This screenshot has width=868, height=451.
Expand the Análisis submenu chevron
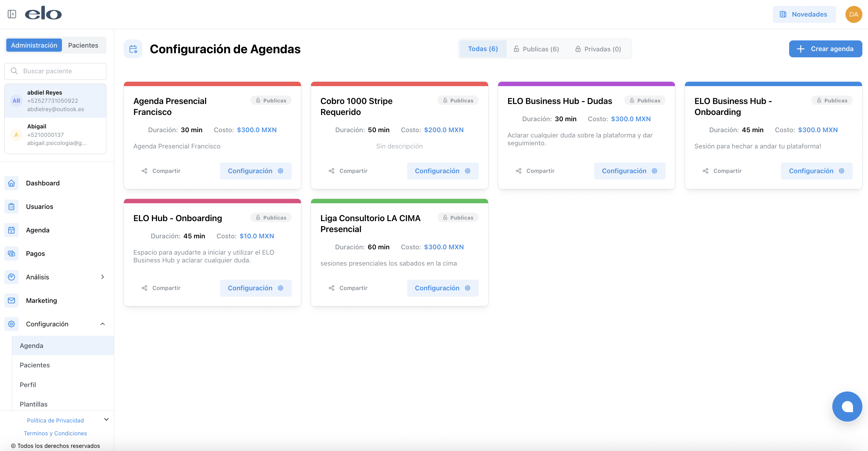tap(102, 277)
